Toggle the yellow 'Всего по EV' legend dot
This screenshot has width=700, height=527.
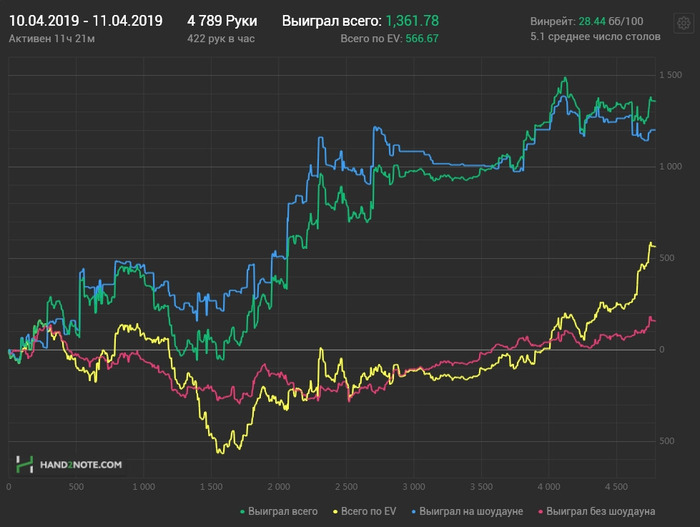point(335,512)
